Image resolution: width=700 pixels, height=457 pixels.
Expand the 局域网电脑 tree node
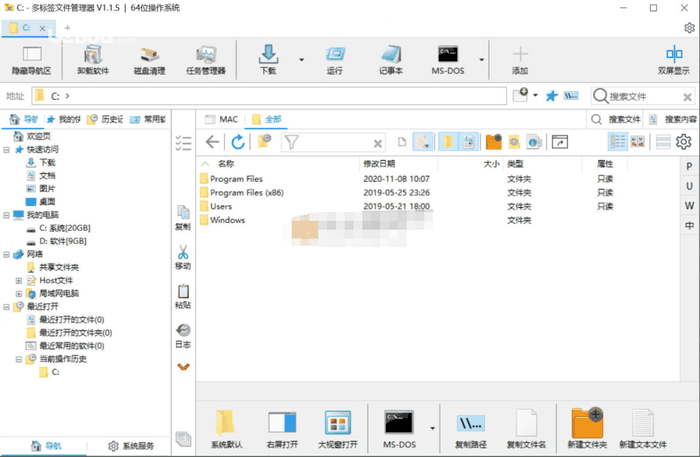pyautogui.click(x=19, y=294)
